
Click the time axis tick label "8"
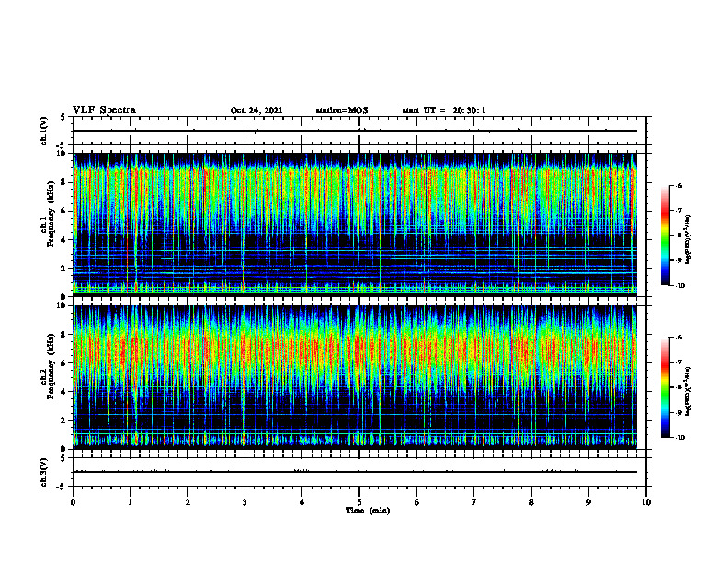[x=531, y=502]
